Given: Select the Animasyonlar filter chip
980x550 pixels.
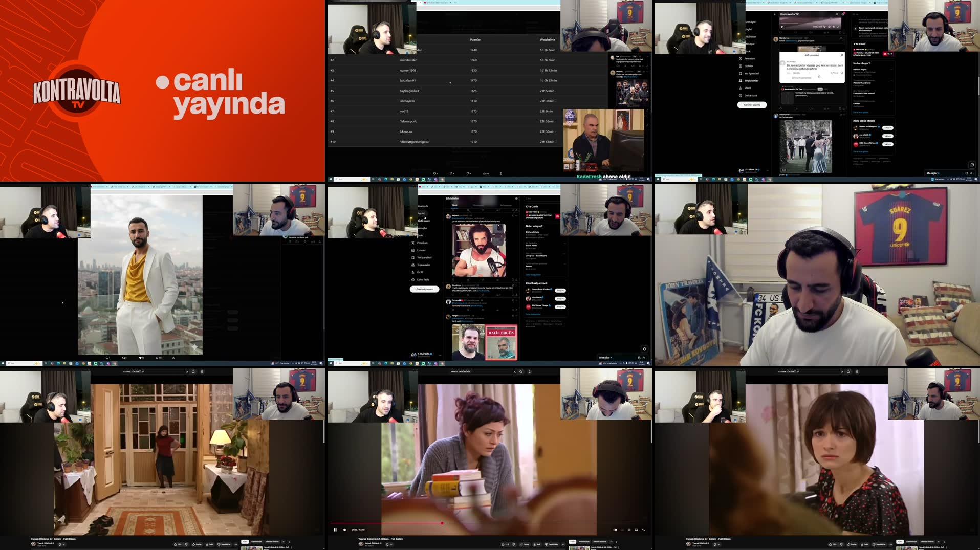Looking at the screenshot, I should coord(584,541).
